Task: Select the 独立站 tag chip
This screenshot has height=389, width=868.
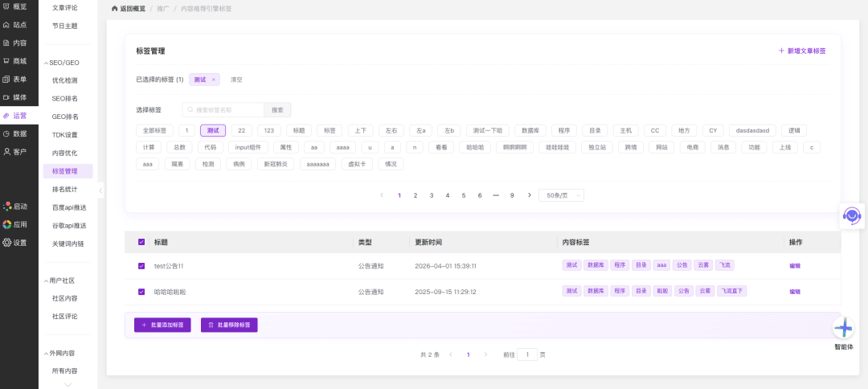Action: click(x=596, y=148)
